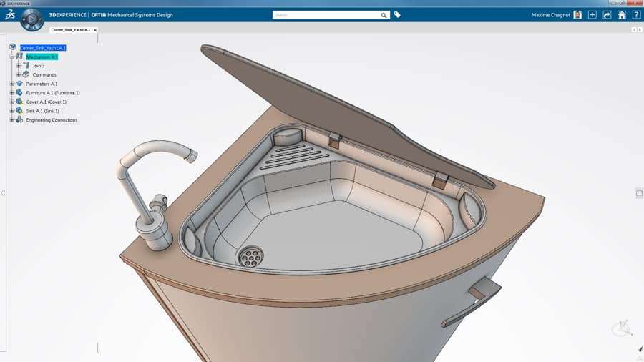Screen dimensions: 644x362
Task: Switch to Corner_Sink_Yacht A.1 tab
Action: tap(71, 30)
